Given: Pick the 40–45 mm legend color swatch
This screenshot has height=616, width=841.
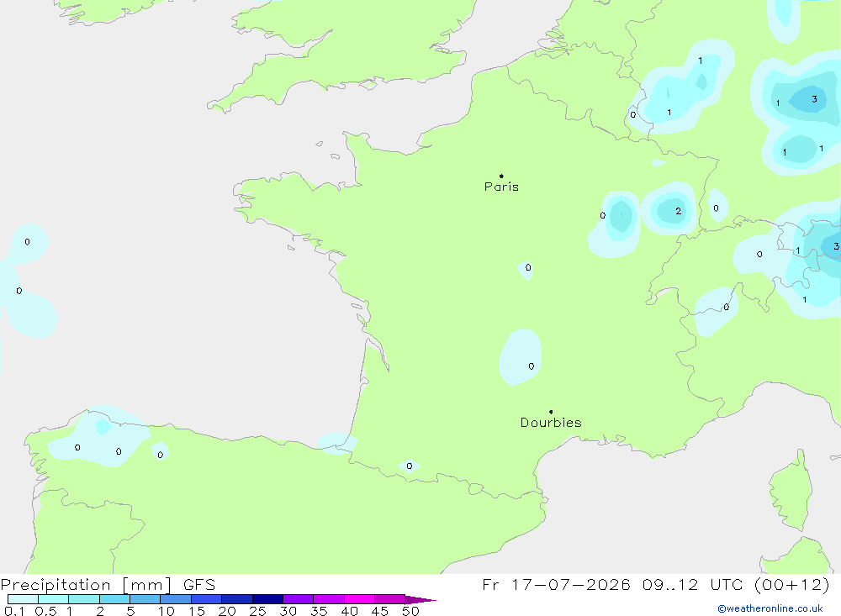Looking at the screenshot, I should coord(359,599).
